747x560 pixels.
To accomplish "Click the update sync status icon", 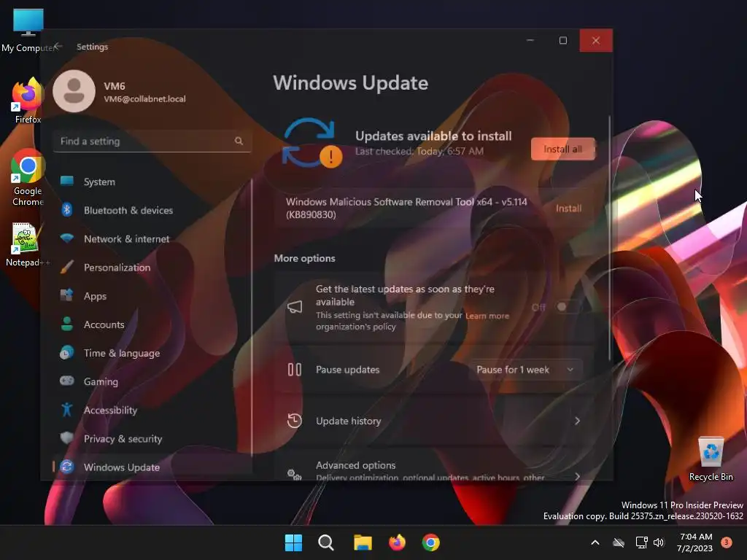I will tap(312, 143).
